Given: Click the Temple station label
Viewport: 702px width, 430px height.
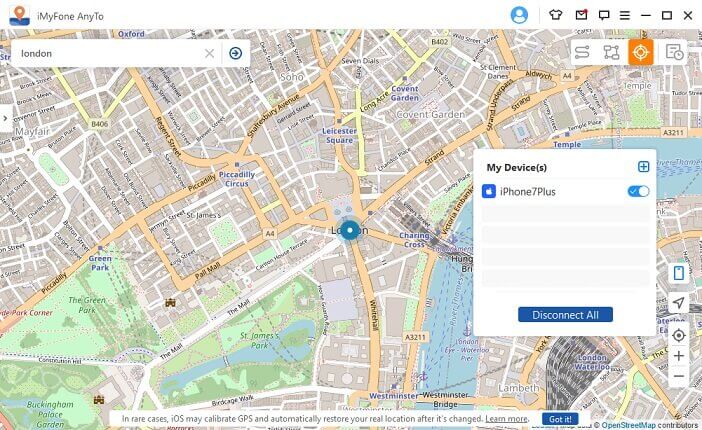Looking at the screenshot, I should [x=567, y=144].
